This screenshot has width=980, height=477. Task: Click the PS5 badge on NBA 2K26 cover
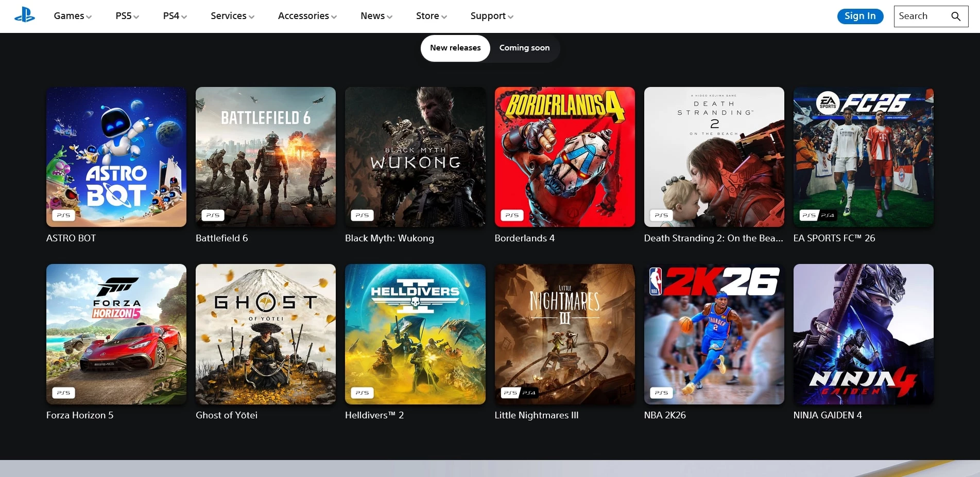click(661, 393)
